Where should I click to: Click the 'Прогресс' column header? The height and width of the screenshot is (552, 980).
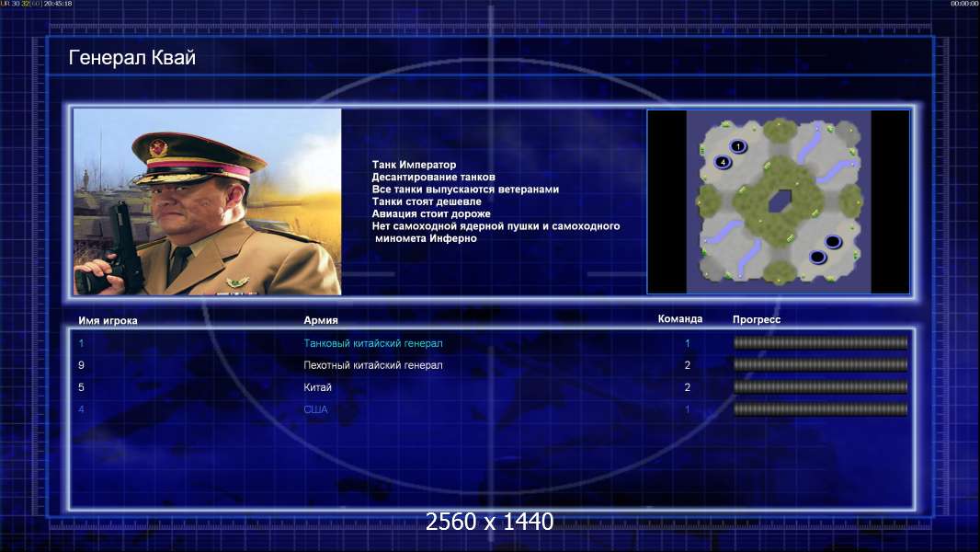[x=757, y=319]
